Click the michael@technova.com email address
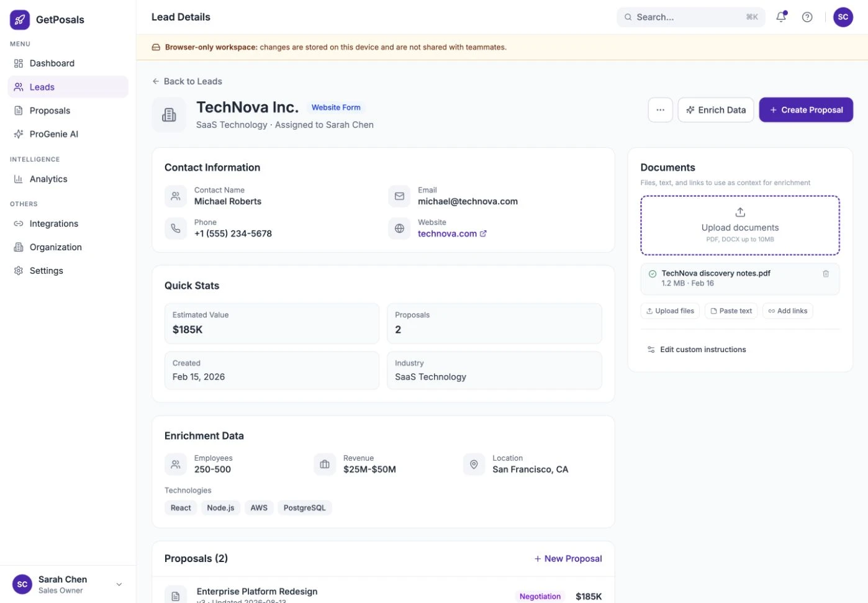The width and height of the screenshot is (868, 603). [468, 202]
